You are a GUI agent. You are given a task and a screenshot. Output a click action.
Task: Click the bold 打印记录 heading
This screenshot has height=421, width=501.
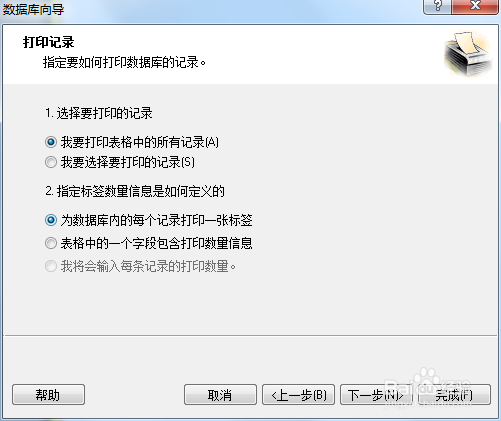coord(49,42)
